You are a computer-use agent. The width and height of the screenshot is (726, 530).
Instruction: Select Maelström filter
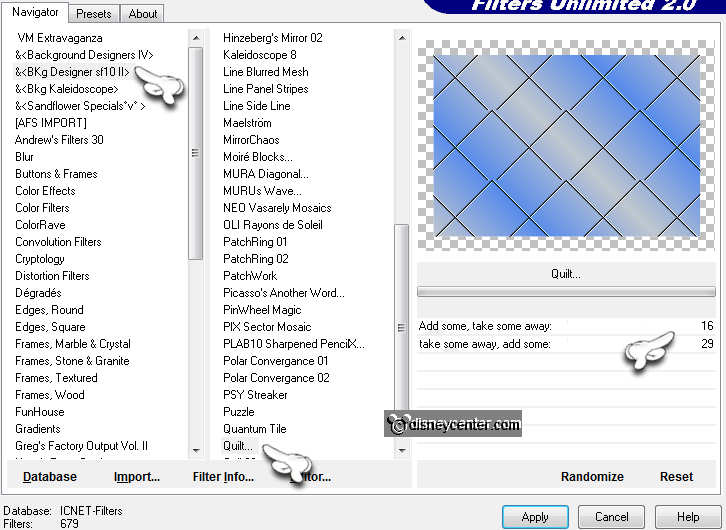[x=247, y=123]
